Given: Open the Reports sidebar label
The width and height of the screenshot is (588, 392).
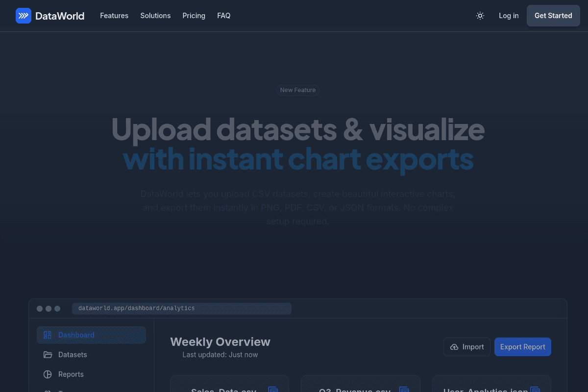Looking at the screenshot, I should pyautogui.click(x=71, y=374).
